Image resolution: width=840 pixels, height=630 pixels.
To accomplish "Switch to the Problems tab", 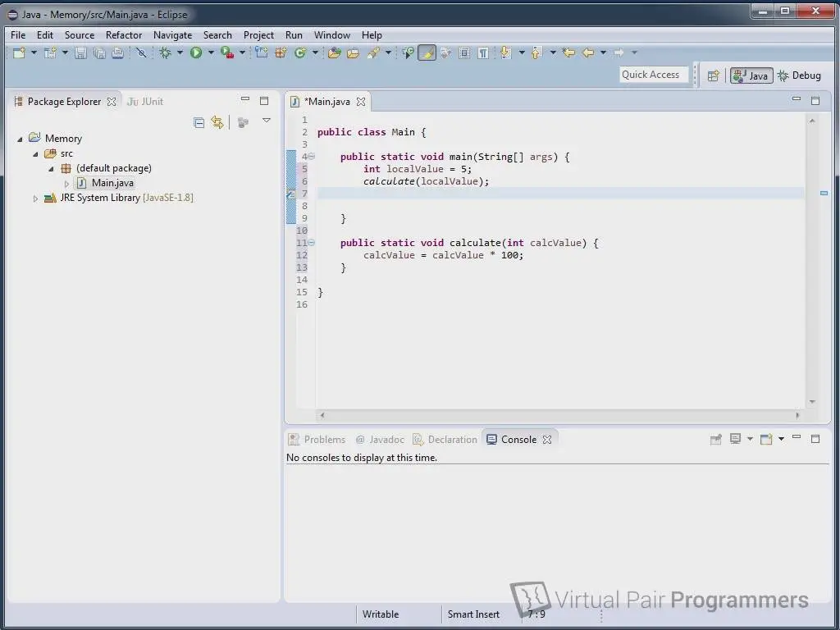I will pos(317,440).
